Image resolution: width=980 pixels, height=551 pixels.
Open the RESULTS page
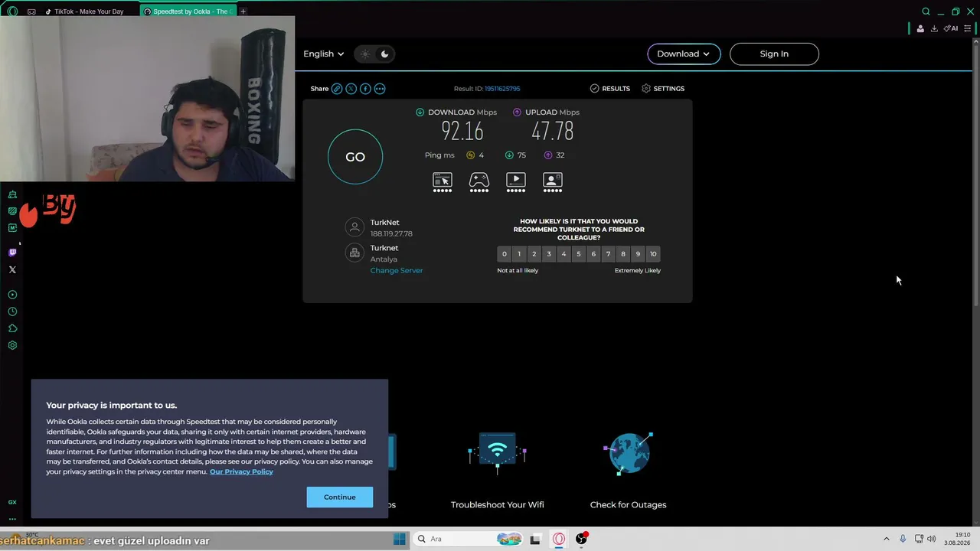click(610, 89)
